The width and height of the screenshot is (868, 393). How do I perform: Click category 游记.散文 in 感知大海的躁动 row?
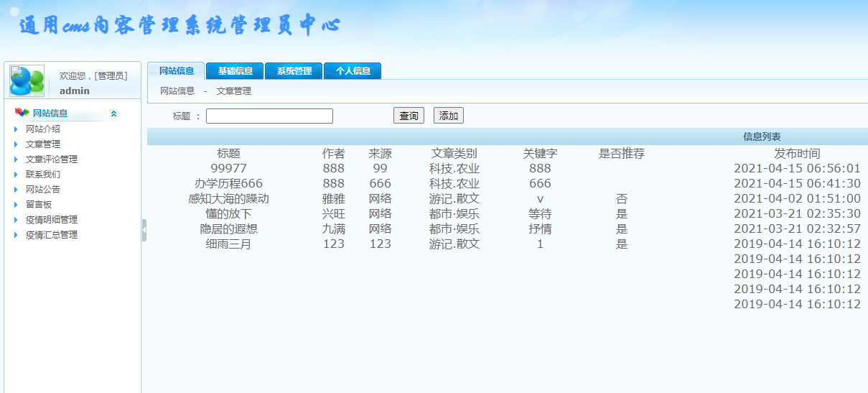tap(454, 199)
